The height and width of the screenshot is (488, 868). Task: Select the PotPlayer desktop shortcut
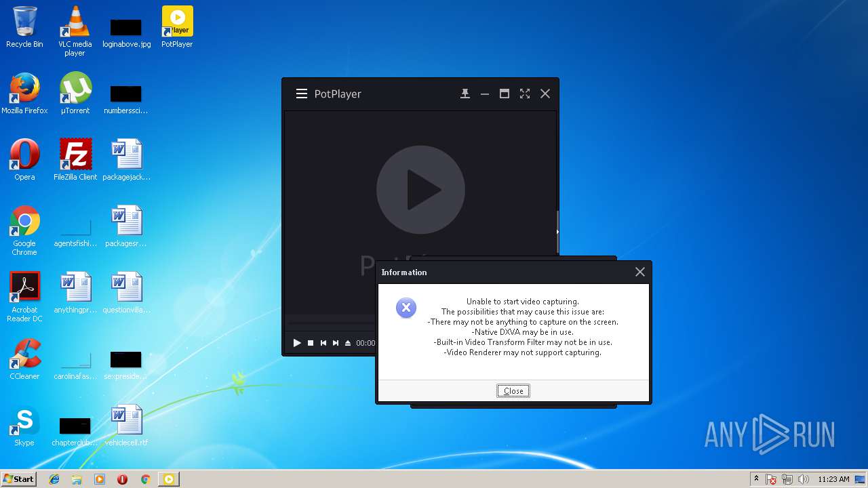[x=177, y=28]
